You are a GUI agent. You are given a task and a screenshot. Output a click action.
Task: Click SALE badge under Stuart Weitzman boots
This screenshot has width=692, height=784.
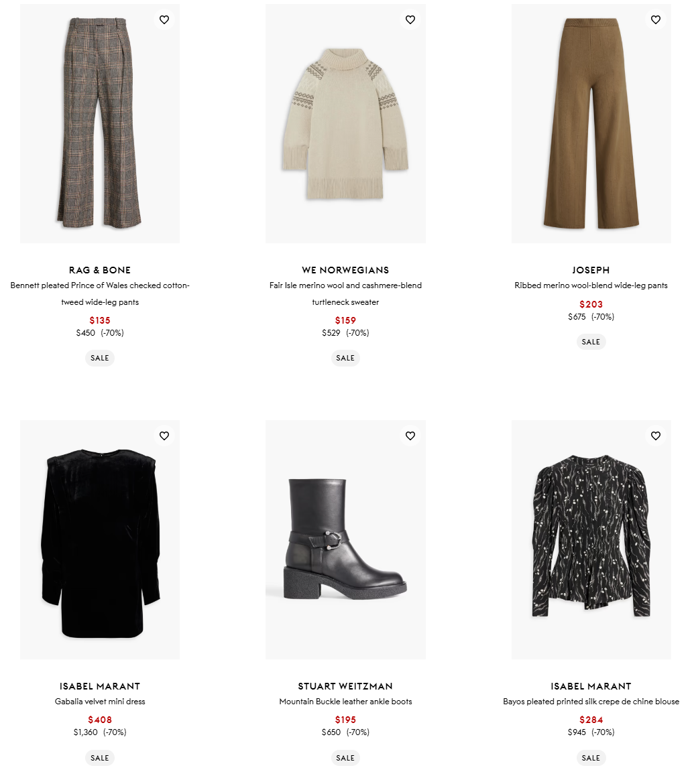(x=345, y=758)
